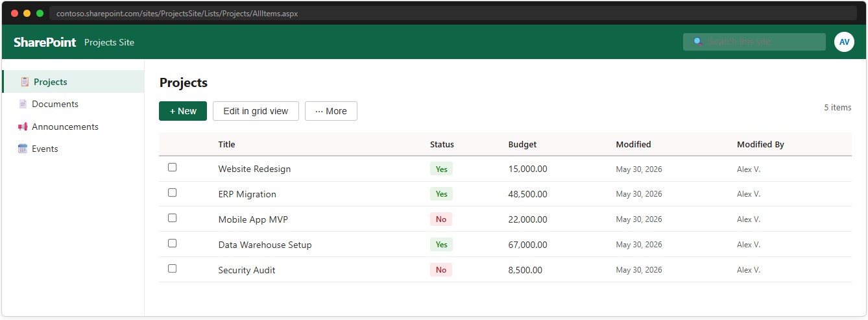The image size is (868, 320).
Task: Open the AV user avatar
Action: [844, 42]
